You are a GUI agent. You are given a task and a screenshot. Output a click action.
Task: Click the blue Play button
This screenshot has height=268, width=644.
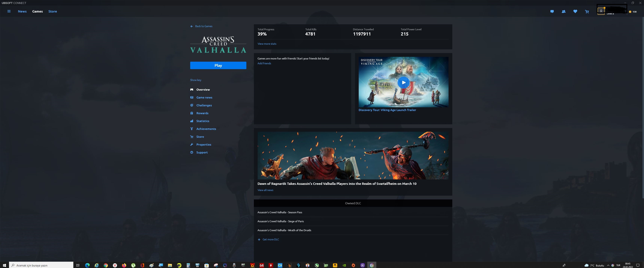[218, 65]
